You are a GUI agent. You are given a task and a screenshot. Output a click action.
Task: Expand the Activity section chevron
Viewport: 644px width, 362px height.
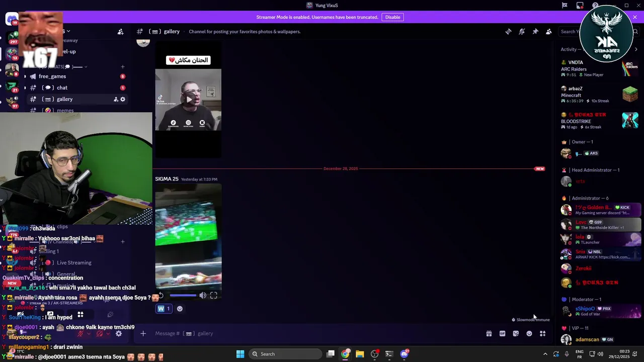point(636,49)
